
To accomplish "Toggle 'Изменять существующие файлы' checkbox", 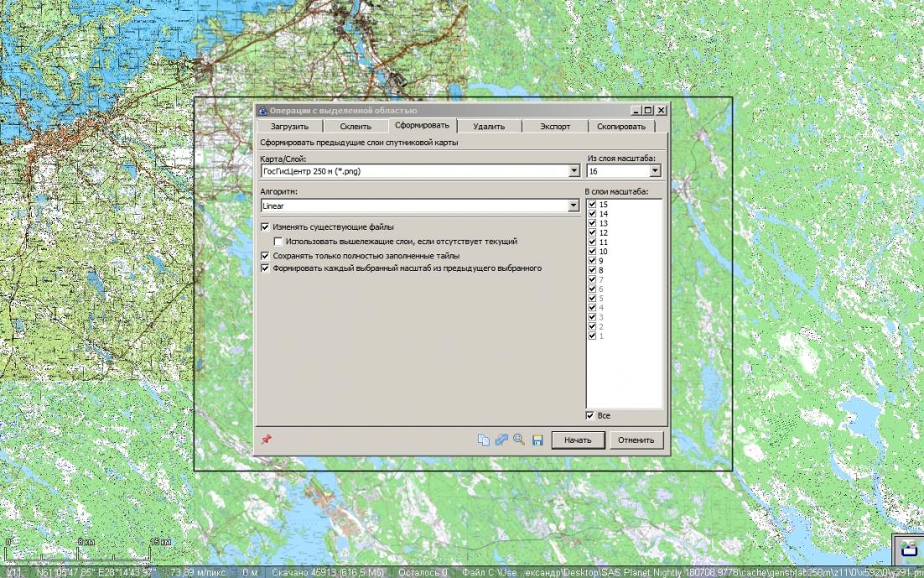I will pyautogui.click(x=266, y=227).
